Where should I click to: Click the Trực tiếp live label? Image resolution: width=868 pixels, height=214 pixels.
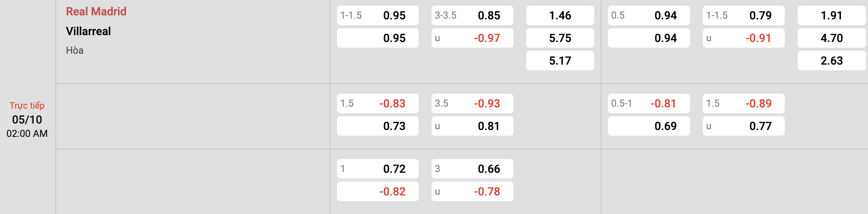click(27, 105)
